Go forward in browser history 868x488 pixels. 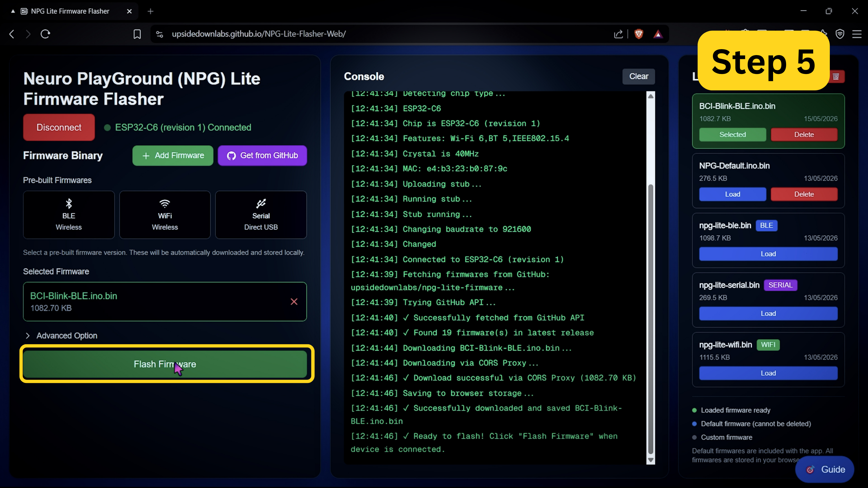(28, 34)
